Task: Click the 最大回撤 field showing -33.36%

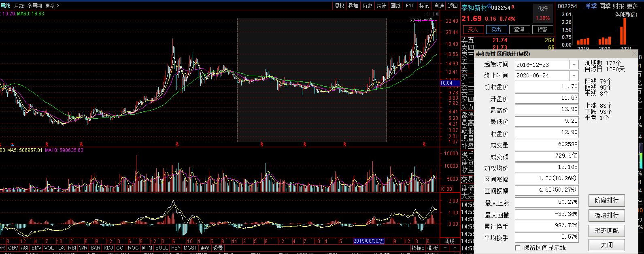Action: coord(546,214)
